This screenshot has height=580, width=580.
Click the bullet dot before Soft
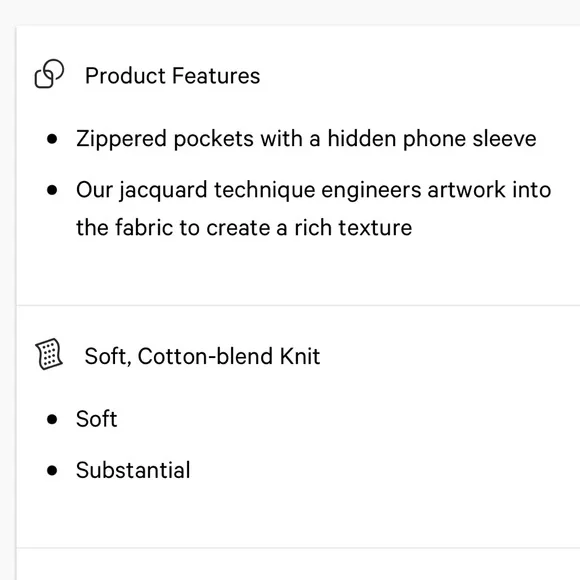[52, 419]
